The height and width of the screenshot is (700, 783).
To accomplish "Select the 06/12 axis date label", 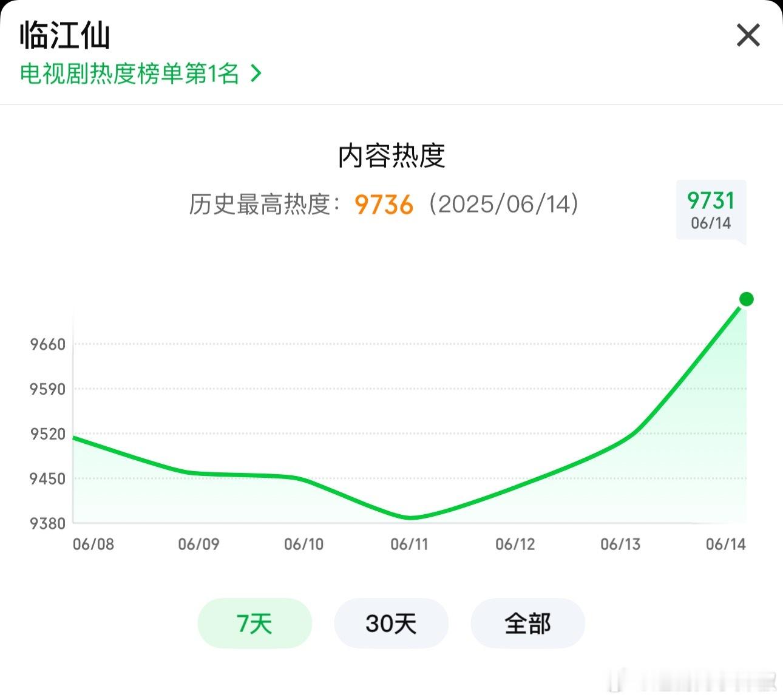I will pyautogui.click(x=515, y=544).
